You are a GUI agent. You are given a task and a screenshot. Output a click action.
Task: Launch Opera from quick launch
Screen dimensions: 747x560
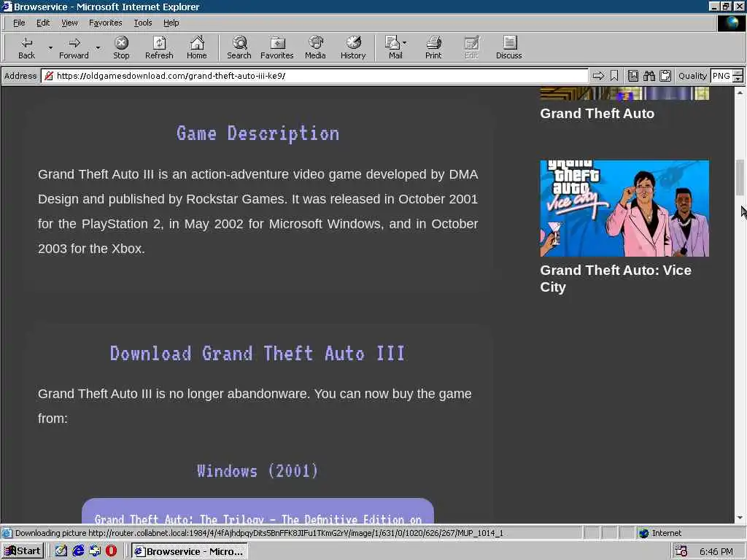(x=111, y=551)
